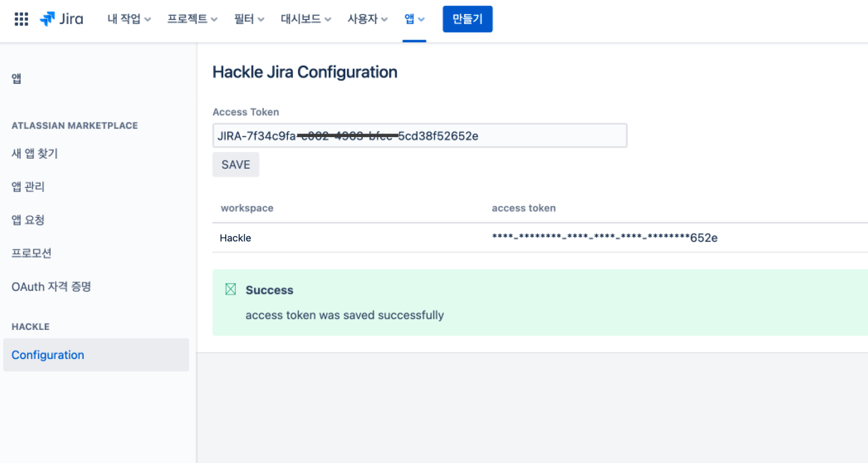Viewport: 868px width, 463px height.
Task: Open 앱 요청 sidebar link
Action: point(28,220)
